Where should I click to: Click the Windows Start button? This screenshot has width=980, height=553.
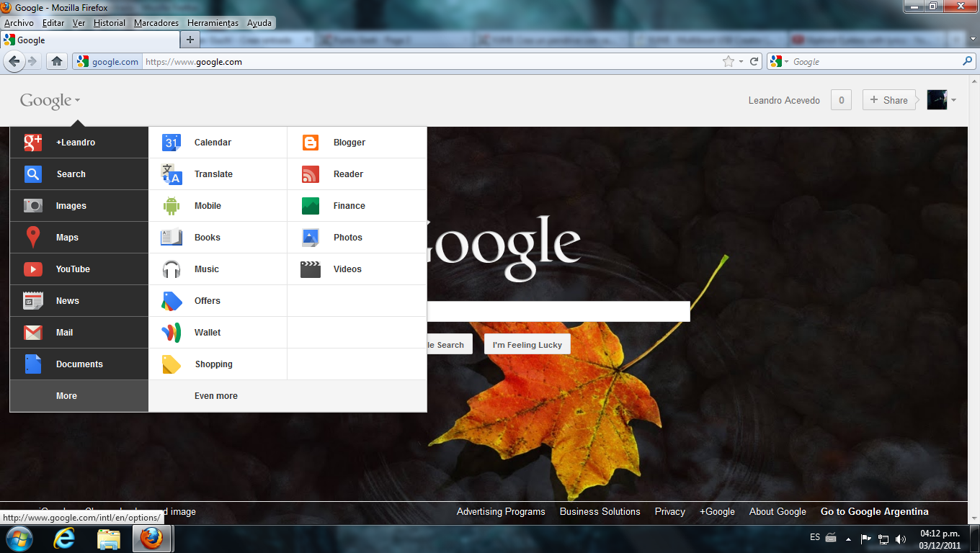pos(19,538)
